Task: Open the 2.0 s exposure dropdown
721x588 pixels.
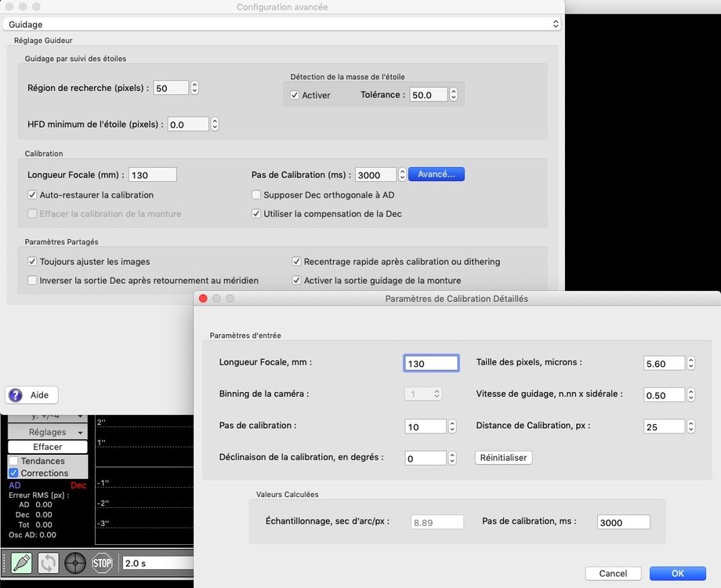Action: tap(158, 563)
